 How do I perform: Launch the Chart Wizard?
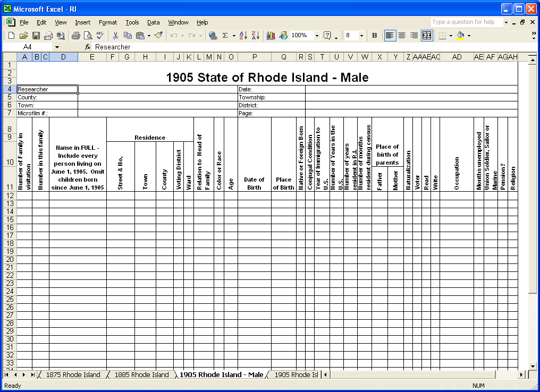coord(271,36)
